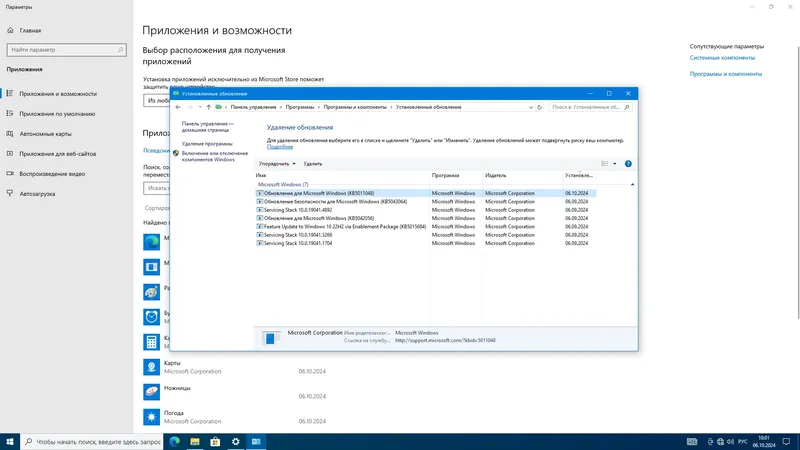Click Settings Find a setting search box
The width and height of the screenshot is (800, 450).
tap(67, 49)
